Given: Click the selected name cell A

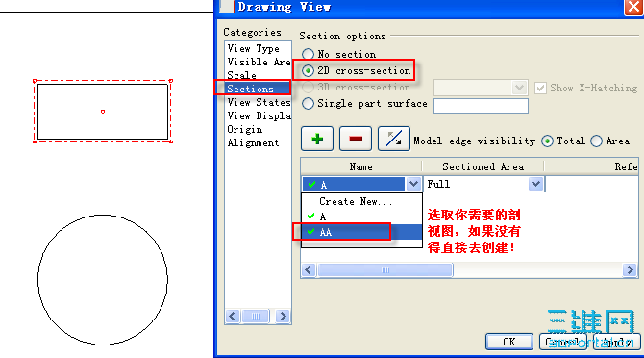Looking at the screenshot, I should (x=353, y=184).
